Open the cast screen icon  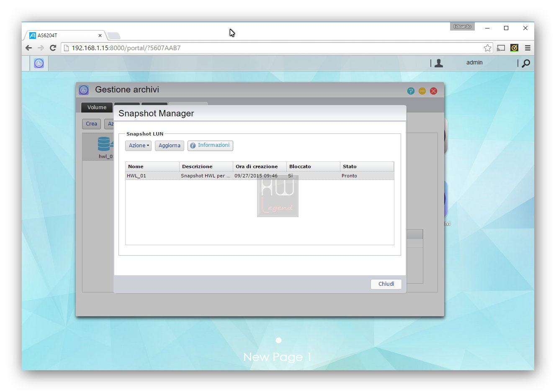(x=501, y=48)
